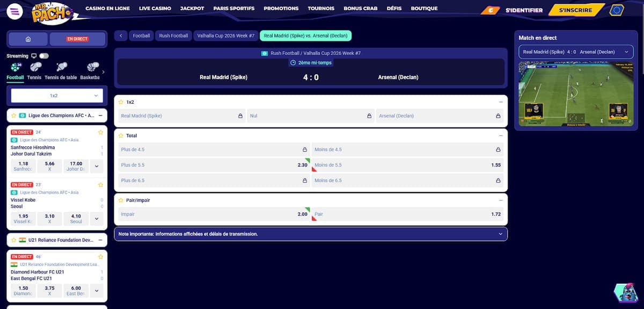Screen dimensions: 644x309
Task: Favorite Vissel Kobe vs Seoul match
Action: (100, 185)
